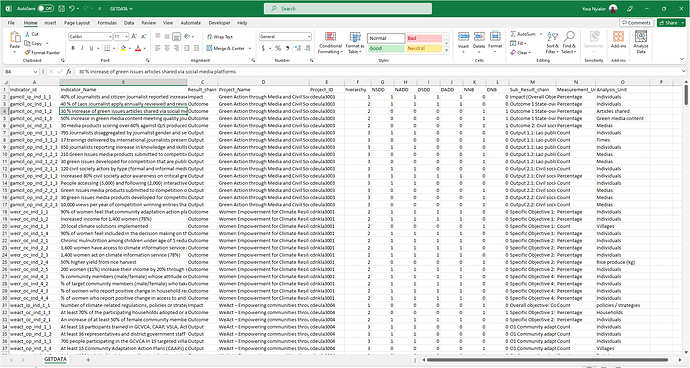Apply Comma Style number format
The width and height of the screenshot is (690, 368).
point(287,48)
